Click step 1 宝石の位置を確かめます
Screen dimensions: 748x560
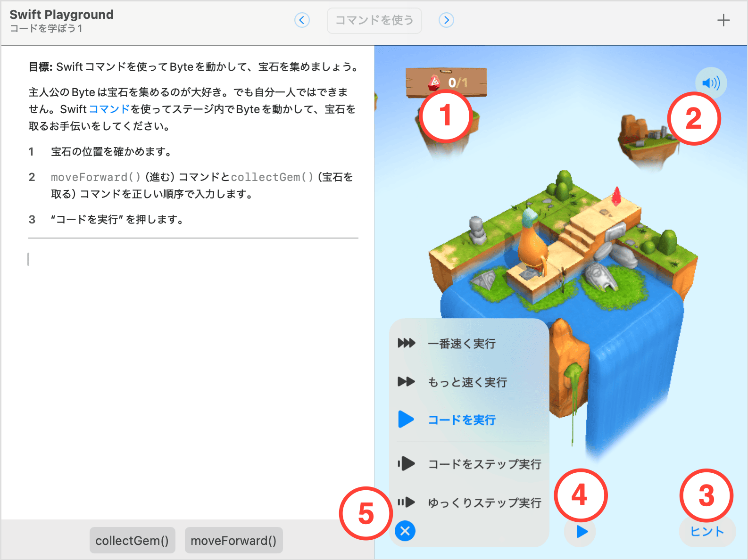point(111,152)
